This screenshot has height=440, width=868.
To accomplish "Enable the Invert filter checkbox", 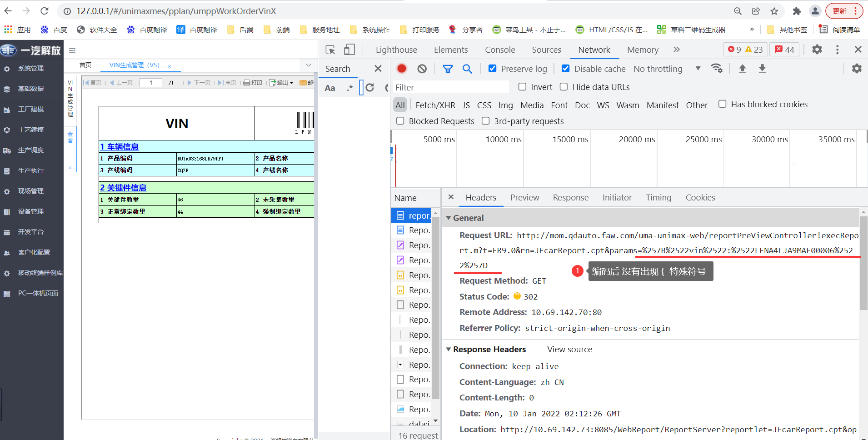I will coord(522,86).
